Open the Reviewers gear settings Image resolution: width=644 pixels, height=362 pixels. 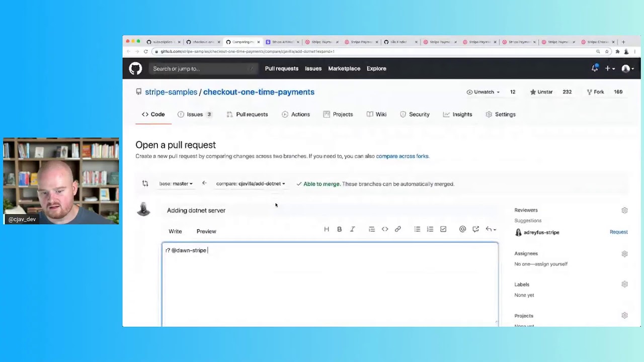click(624, 210)
